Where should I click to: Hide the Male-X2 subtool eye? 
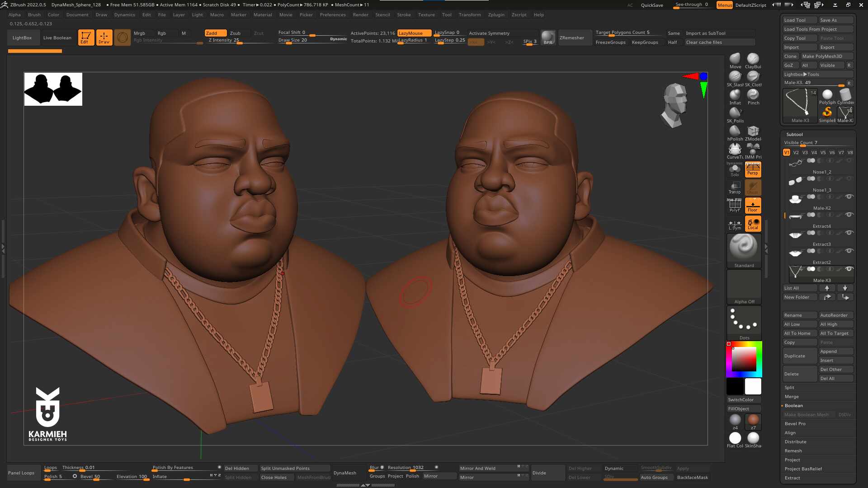click(x=849, y=197)
